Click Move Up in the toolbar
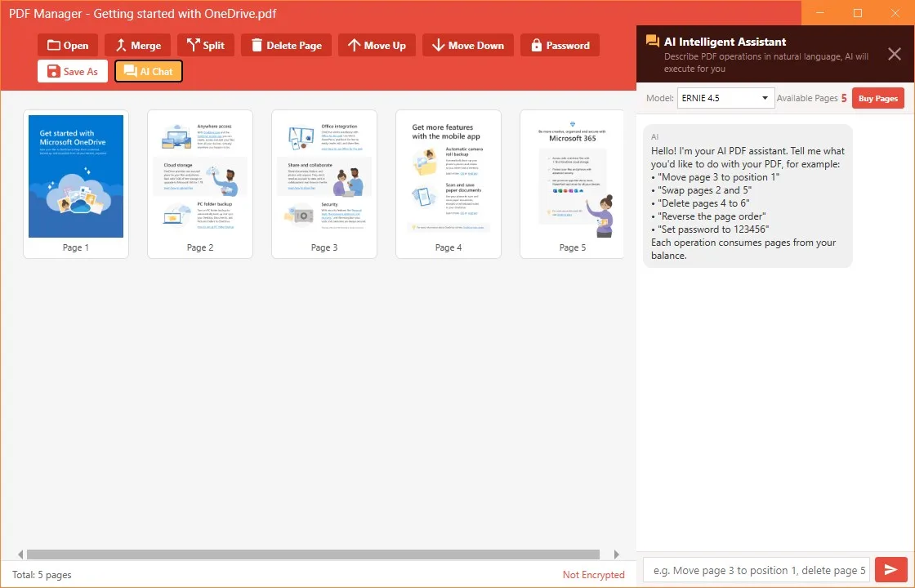This screenshot has width=915, height=588. (377, 46)
